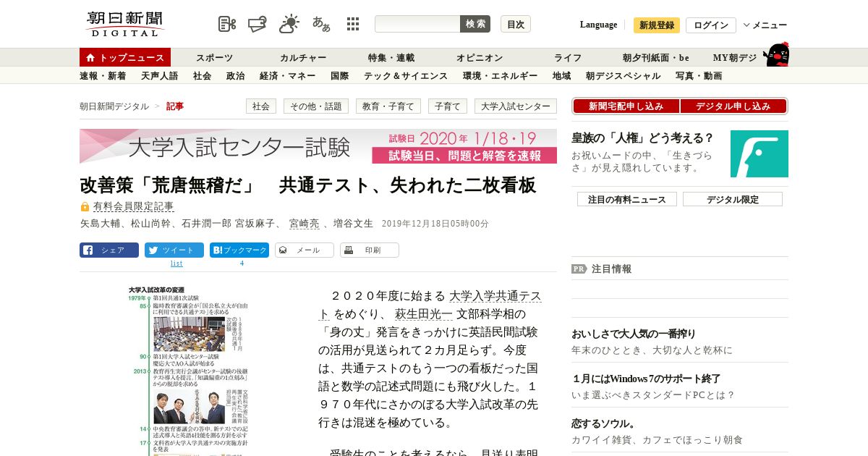Click the 検索 search button
The height and width of the screenshot is (456, 868).
475,24
